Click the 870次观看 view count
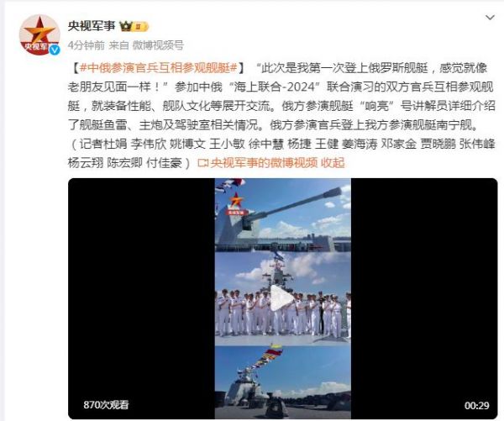 (x=106, y=404)
